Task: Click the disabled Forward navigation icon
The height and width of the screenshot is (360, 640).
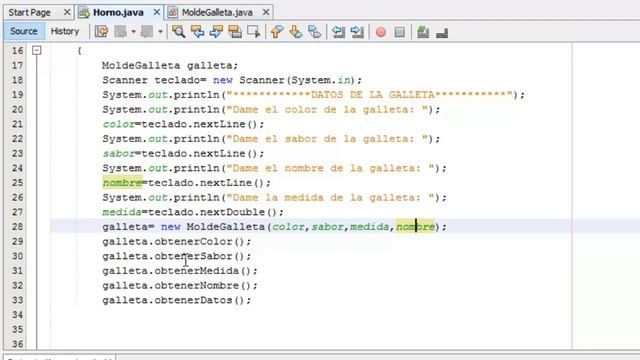Action: coord(147,31)
